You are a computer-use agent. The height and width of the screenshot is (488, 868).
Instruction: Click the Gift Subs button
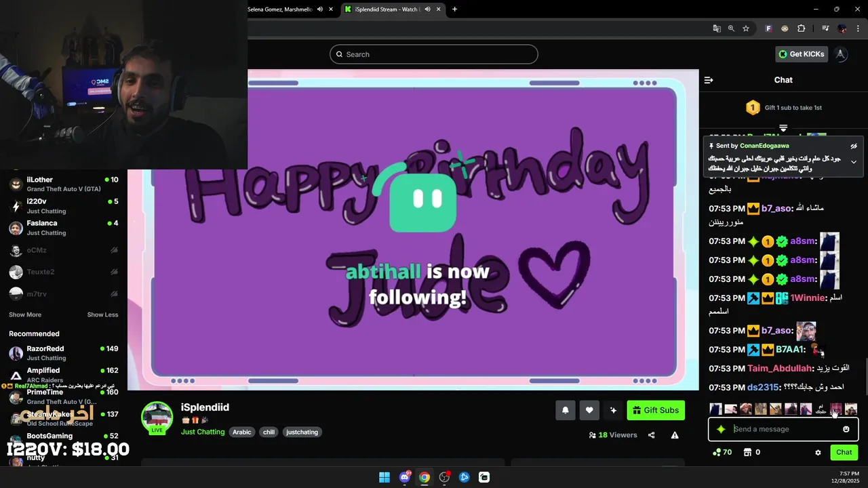656,410
